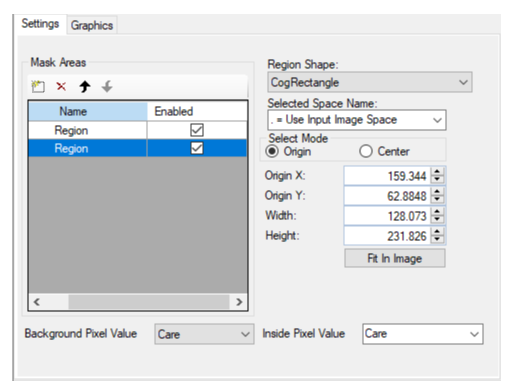Increase Height with up spinner

pyautogui.click(x=437, y=231)
